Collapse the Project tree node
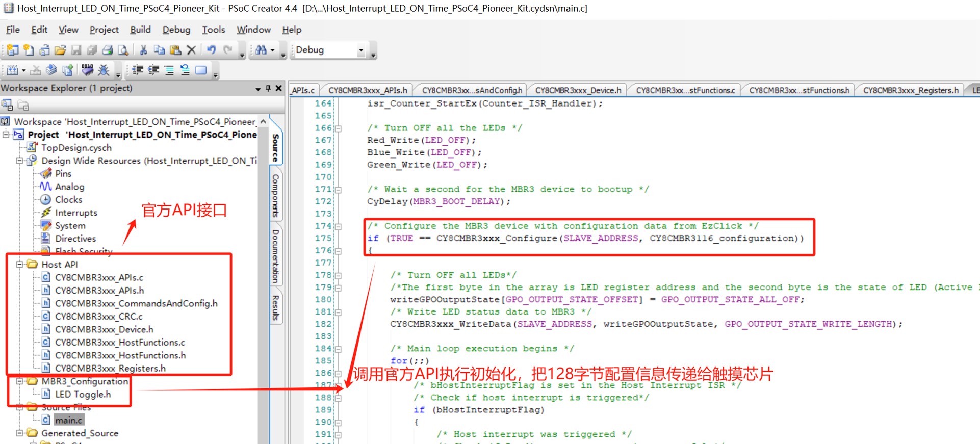Screen dimensions: 980x444 [6, 135]
